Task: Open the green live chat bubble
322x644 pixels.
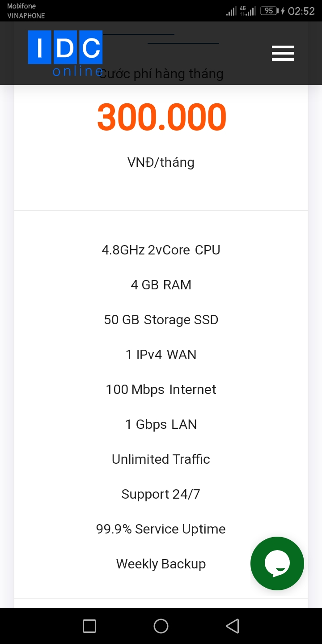Action: (277, 563)
